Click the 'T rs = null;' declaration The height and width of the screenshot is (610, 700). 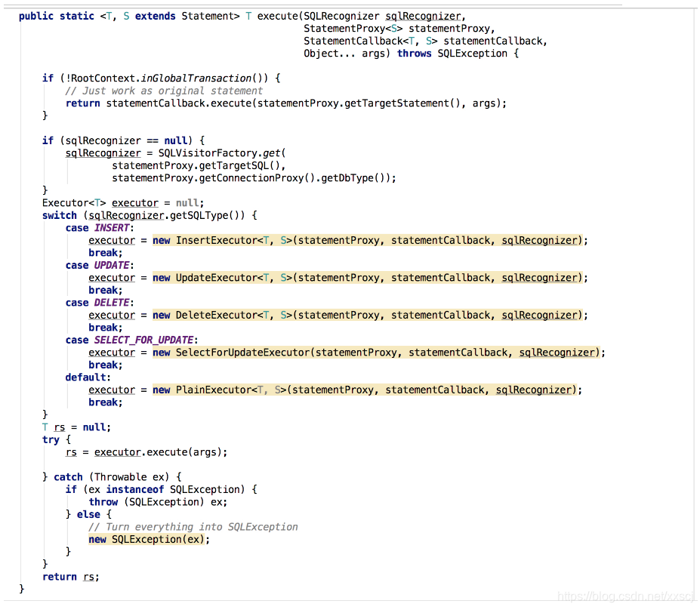tap(77, 427)
